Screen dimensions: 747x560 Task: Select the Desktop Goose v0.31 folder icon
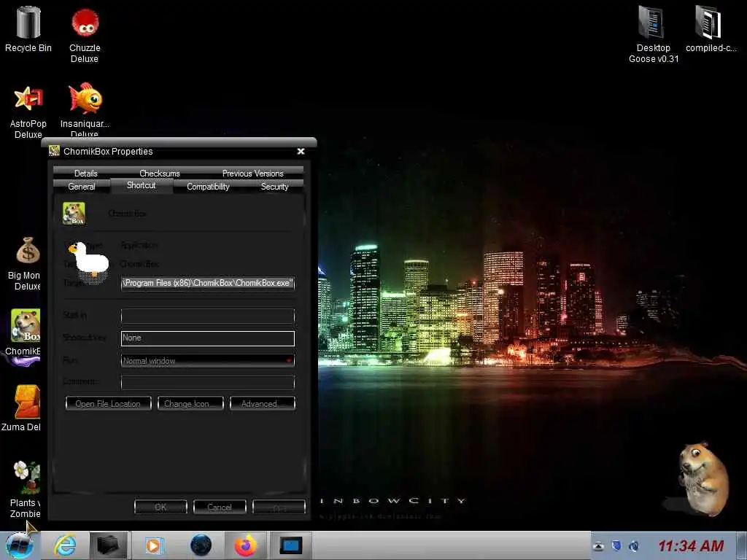tap(653, 22)
